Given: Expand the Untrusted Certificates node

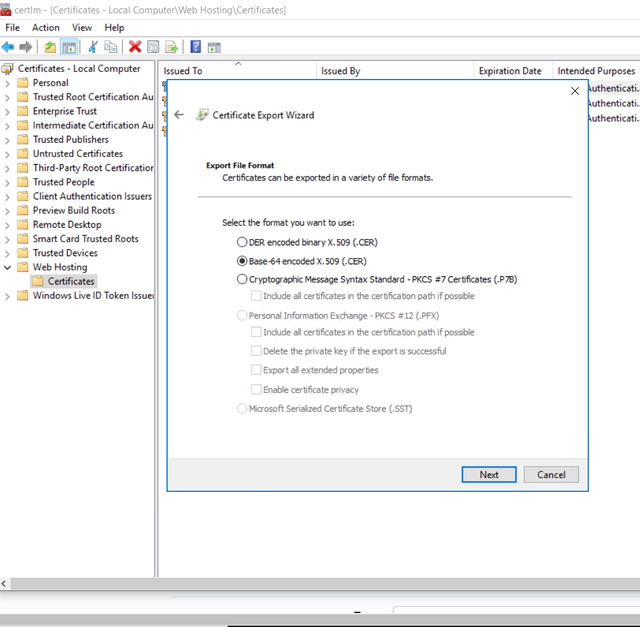Looking at the screenshot, I should [x=7, y=154].
